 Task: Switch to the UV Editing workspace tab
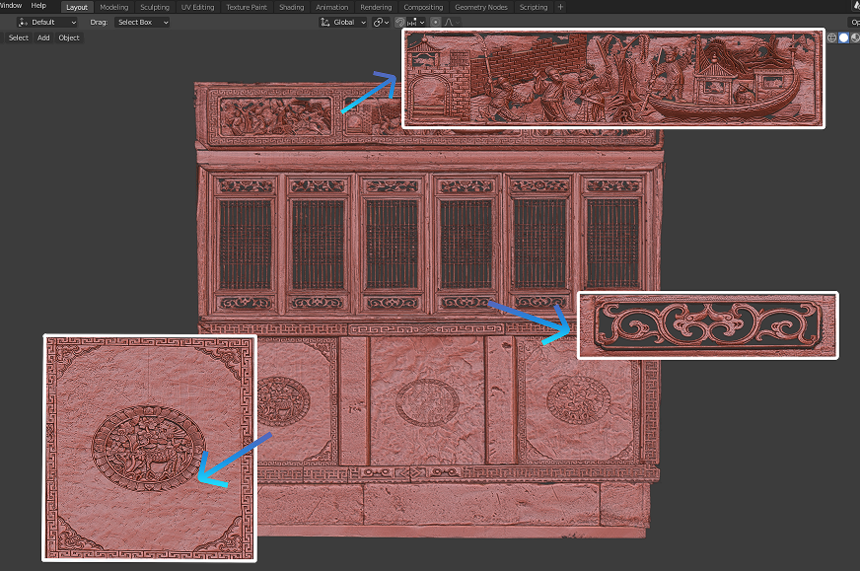197,7
